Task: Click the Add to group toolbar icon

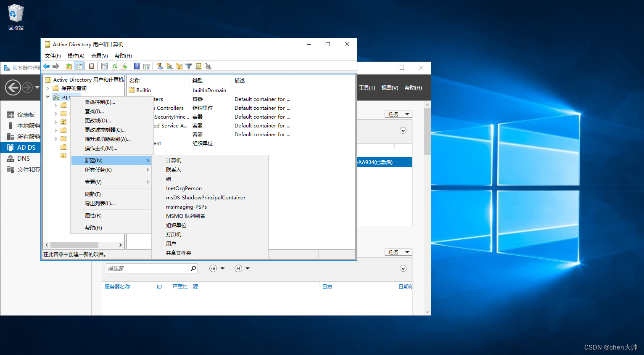Action: pos(208,66)
